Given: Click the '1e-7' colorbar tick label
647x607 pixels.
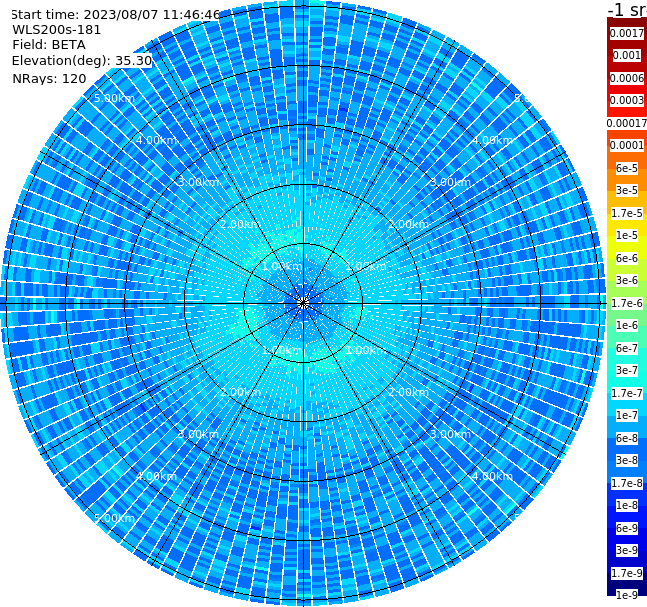Looking at the screenshot, I should click(x=627, y=415).
